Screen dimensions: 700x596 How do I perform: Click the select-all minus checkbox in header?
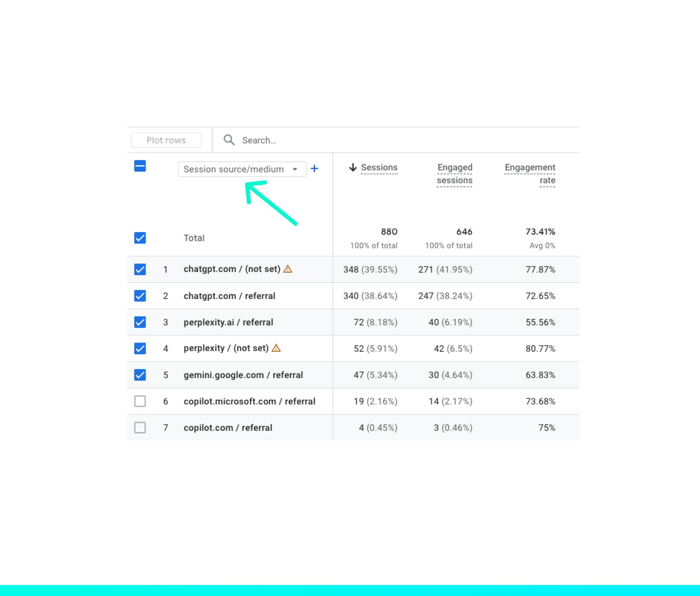point(140,166)
